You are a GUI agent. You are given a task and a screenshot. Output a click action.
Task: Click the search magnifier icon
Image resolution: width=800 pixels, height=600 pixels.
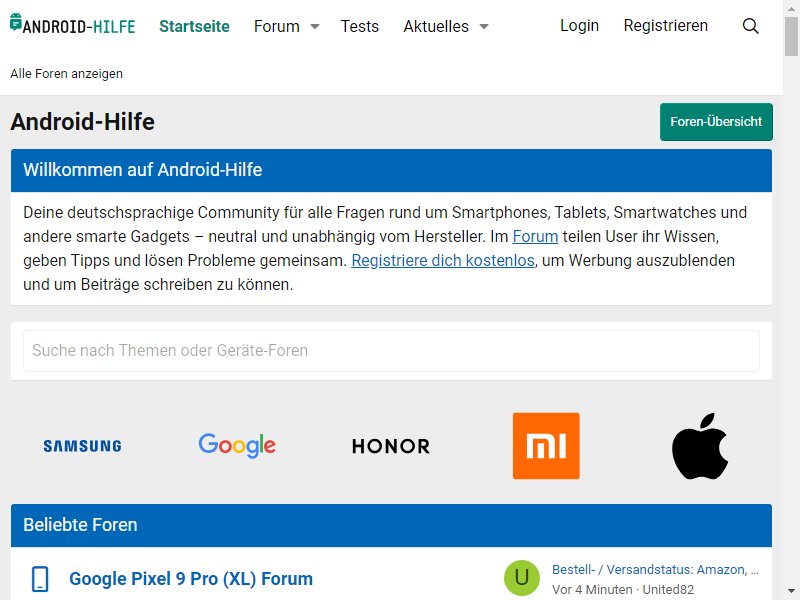[750, 26]
